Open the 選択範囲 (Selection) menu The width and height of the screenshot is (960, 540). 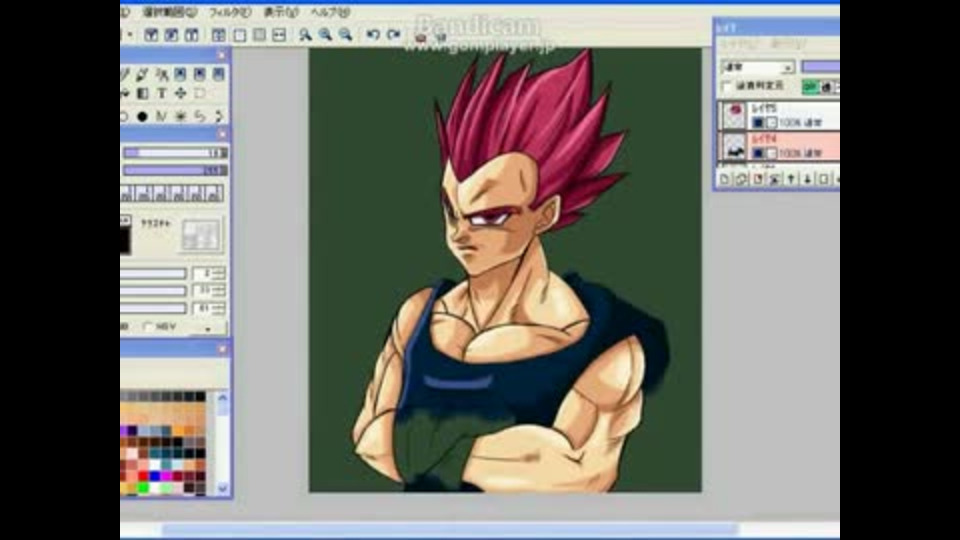pyautogui.click(x=170, y=12)
